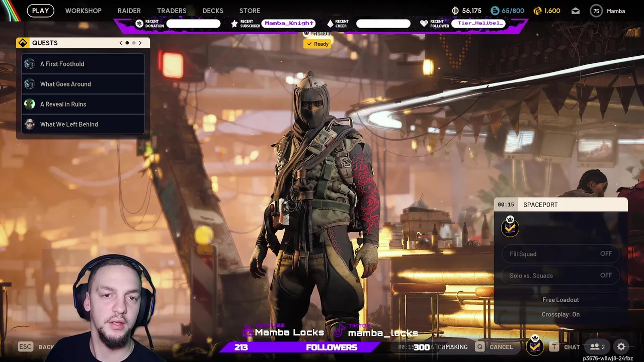This screenshot has height=362, width=644.
Task: Go to next quests page arrow
Action: pyautogui.click(x=140, y=43)
